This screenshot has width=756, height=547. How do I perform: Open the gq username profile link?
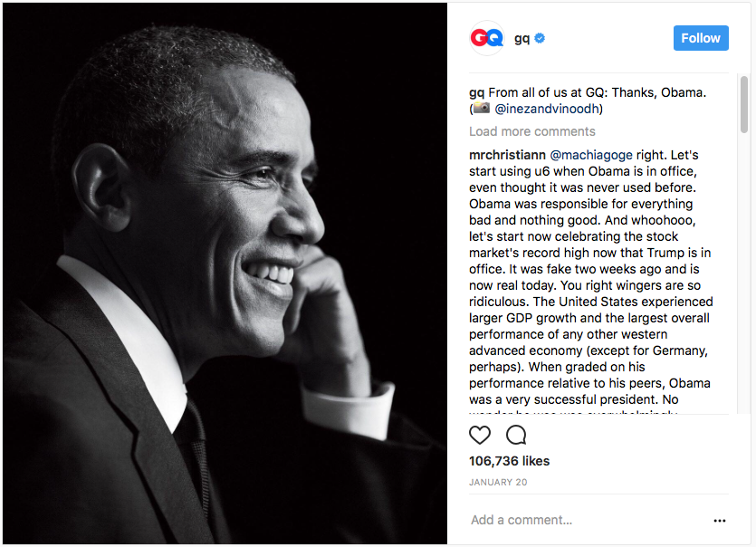(x=520, y=37)
